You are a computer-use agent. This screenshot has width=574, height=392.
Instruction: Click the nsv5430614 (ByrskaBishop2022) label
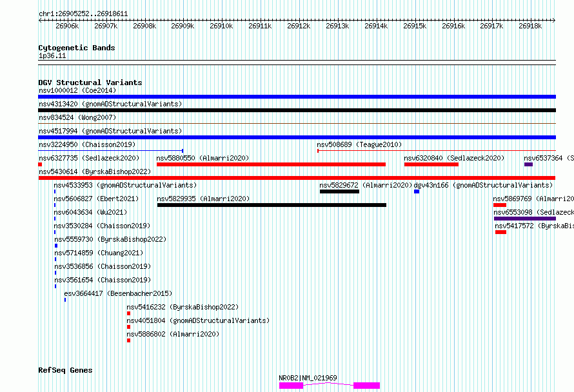tap(95, 171)
